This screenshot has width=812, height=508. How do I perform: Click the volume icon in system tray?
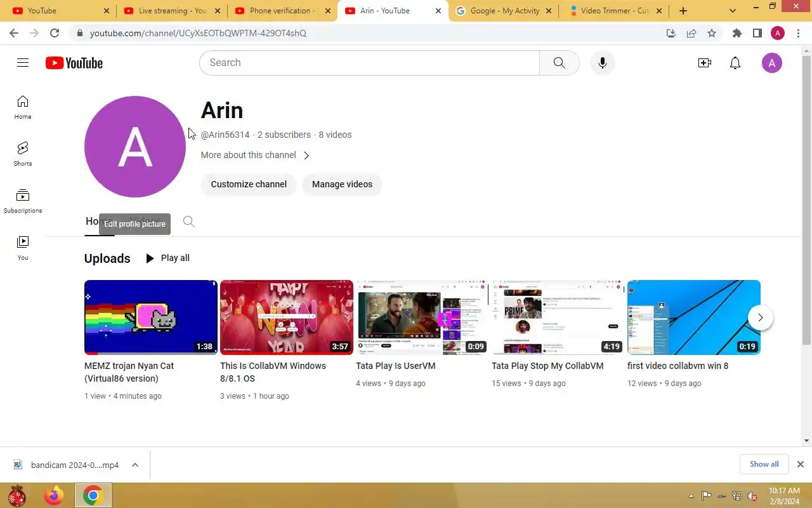pyautogui.click(x=752, y=496)
